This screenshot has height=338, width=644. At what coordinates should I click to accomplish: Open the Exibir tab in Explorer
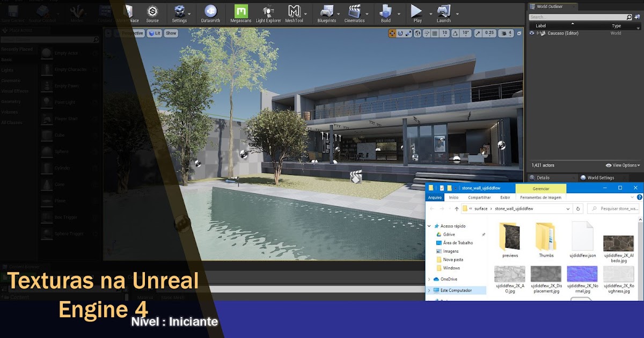point(505,197)
